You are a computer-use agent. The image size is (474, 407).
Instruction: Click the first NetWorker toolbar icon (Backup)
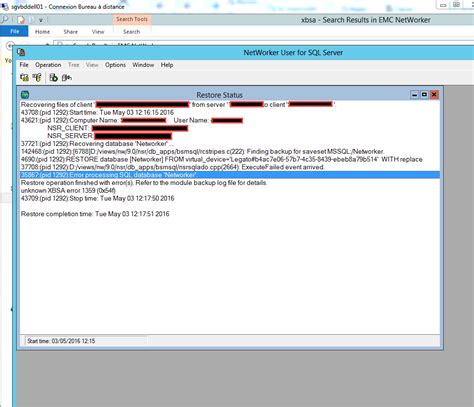pyautogui.click(x=24, y=78)
